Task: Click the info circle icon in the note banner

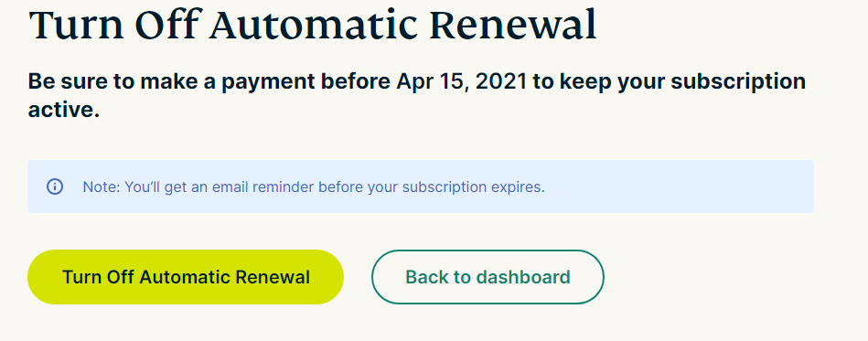Action: [54, 186]
